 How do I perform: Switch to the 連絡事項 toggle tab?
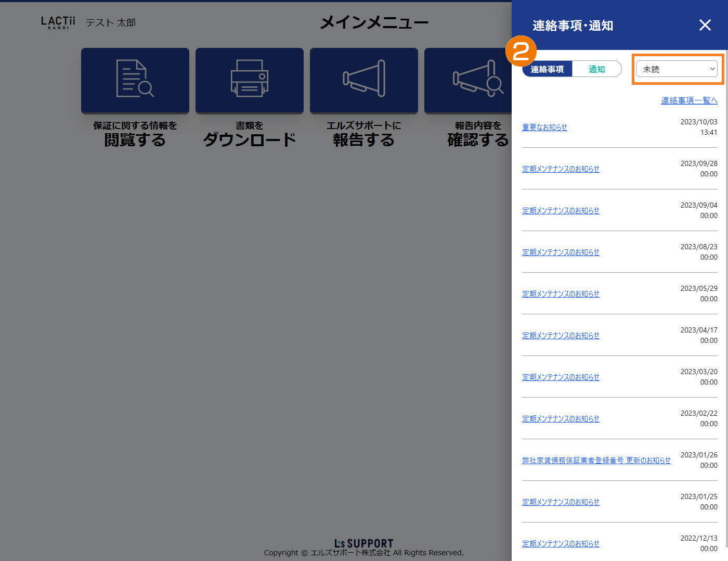pos(547,69)
